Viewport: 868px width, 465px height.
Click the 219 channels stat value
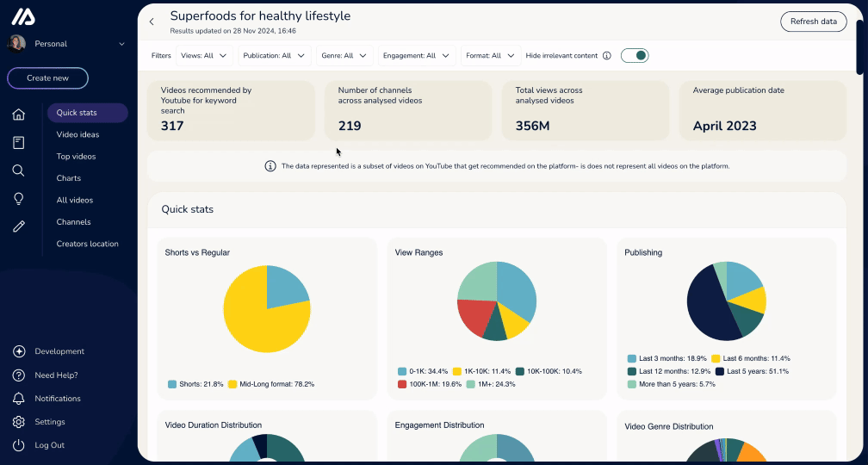coord(350,127)
